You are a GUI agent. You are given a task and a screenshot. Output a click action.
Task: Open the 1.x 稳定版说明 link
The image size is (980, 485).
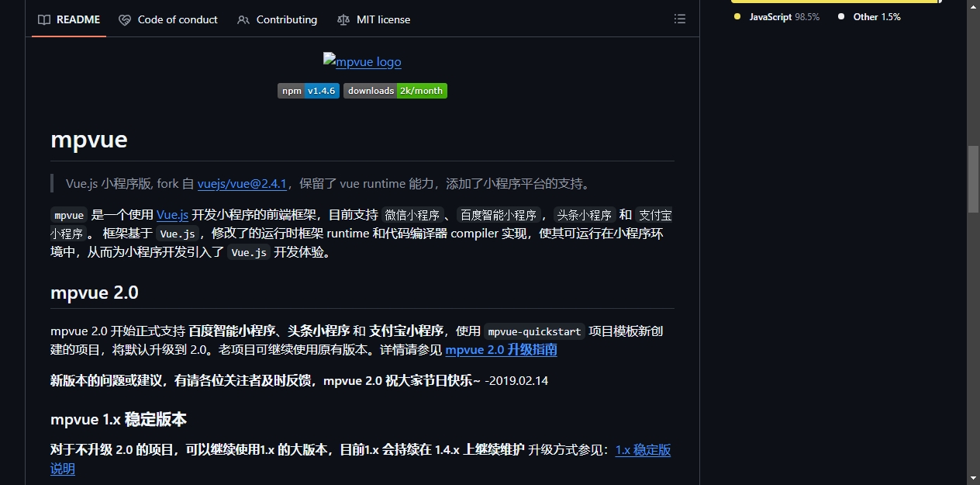[643, 450]
